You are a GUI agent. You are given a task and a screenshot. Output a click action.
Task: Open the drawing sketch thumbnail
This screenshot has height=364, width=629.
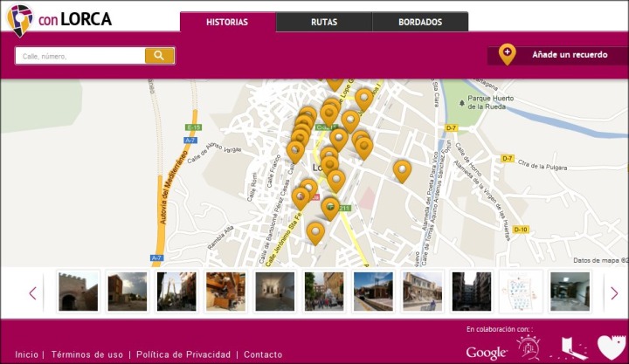point(521,292)
